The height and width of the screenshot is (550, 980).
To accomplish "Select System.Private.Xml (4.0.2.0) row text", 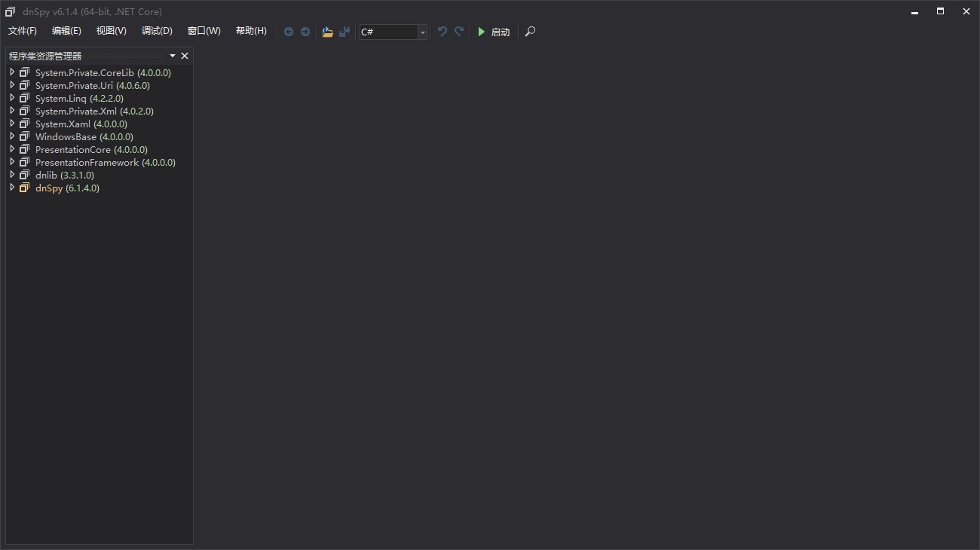I will 94,112.
